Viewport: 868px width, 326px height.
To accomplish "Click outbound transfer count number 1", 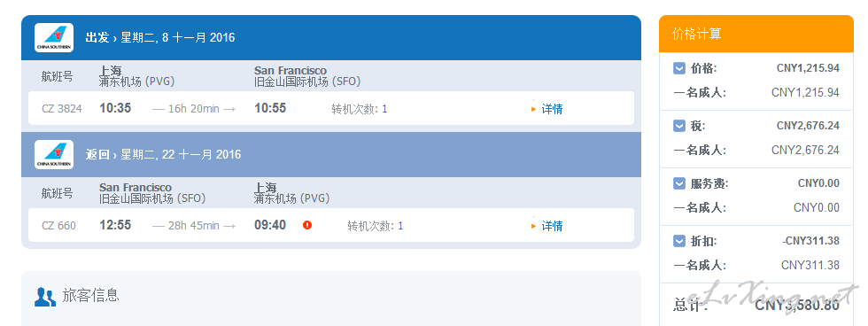I will [x=384, y=109].
